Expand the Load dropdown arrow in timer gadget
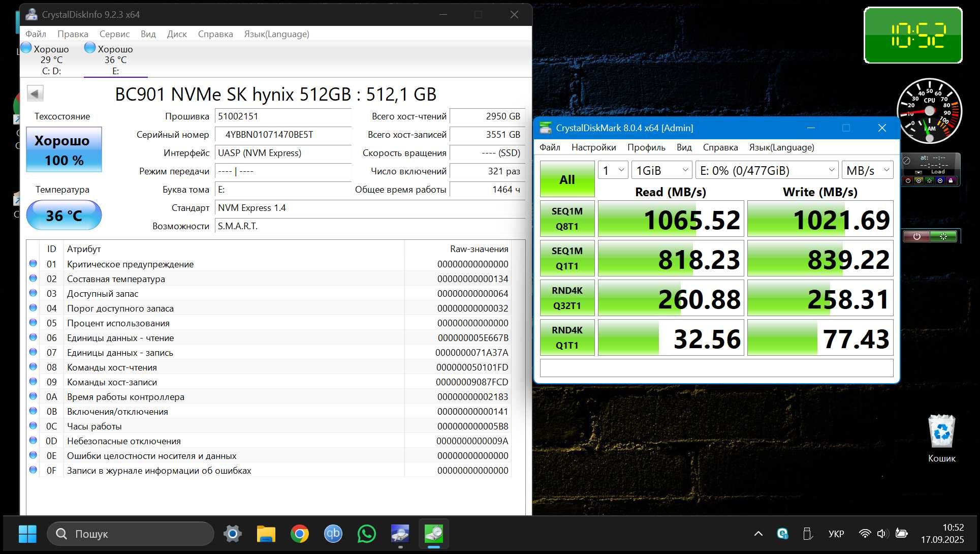 click(919, 172)
